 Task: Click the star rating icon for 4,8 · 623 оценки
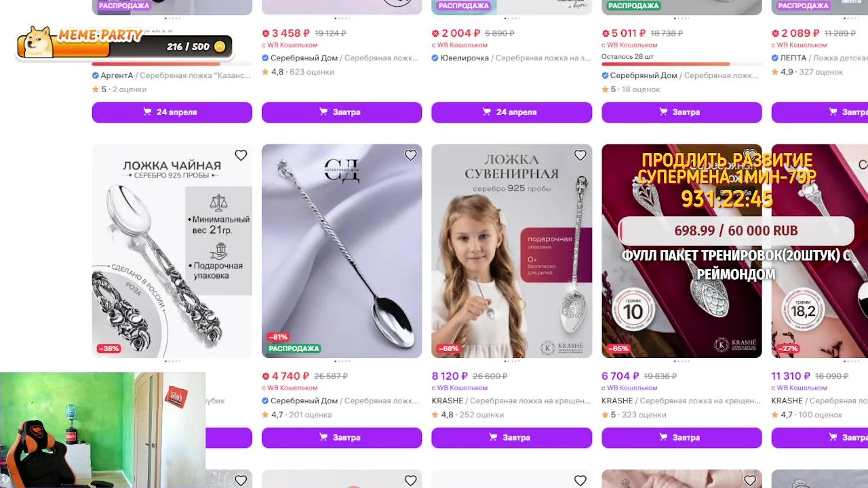click(x=265, y=72)
